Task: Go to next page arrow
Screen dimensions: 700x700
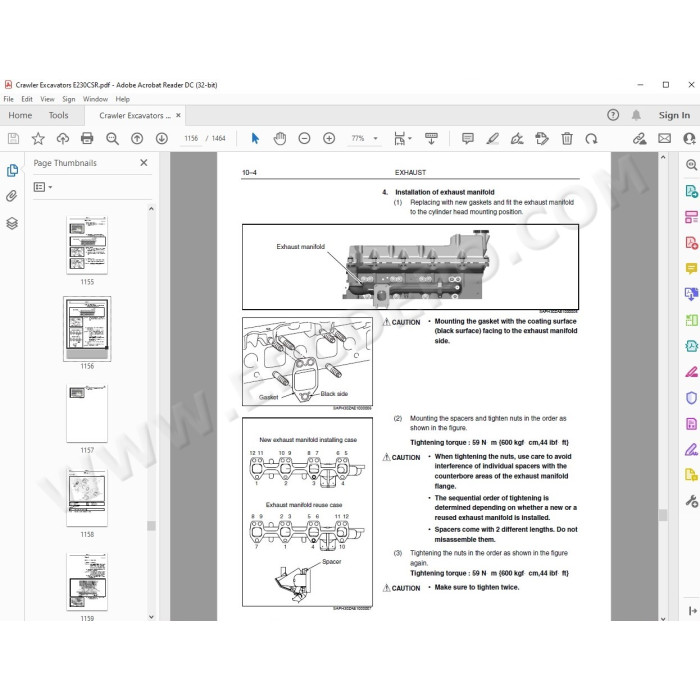Action: (162, 138)
